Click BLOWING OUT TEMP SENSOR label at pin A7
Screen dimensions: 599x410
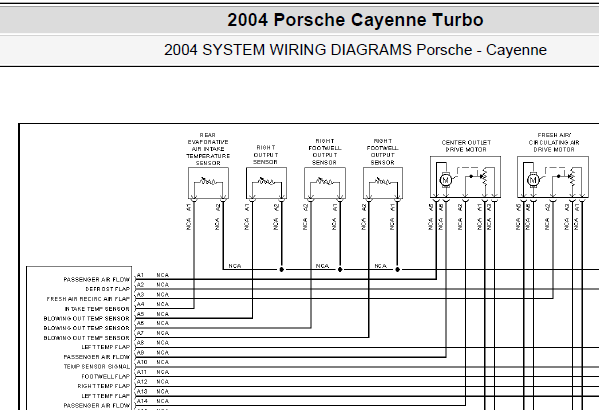coord(87,338)
